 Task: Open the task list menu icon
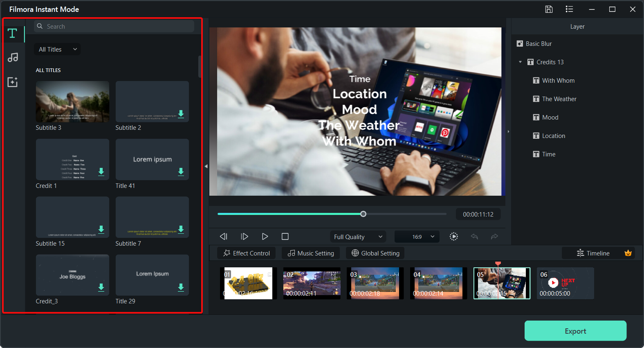(x=569, y=9)
